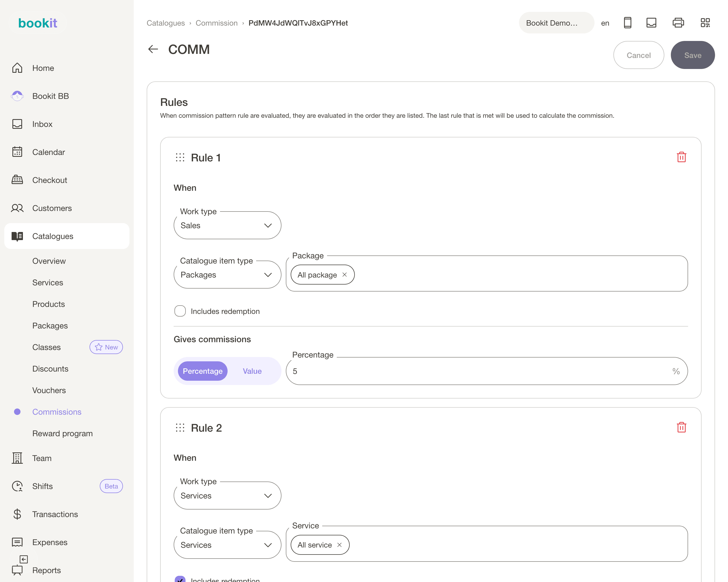
Task: Select Percentage commission mode in Rule 1
Action: coord(202,371)
